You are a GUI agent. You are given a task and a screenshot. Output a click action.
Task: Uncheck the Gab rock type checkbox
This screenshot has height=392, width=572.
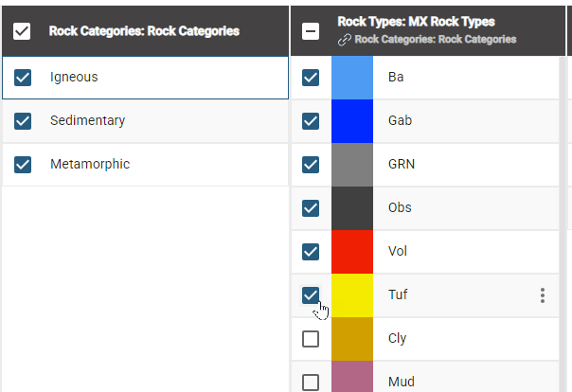311,121
